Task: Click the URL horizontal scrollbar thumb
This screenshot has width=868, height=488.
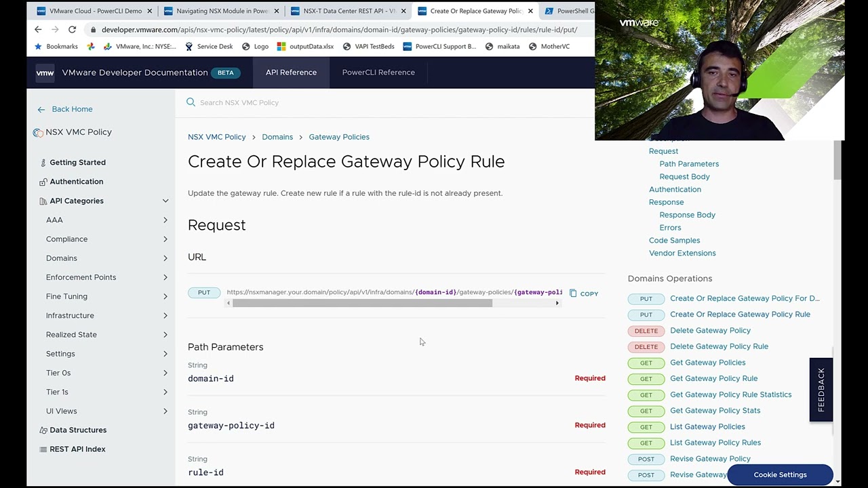Action: click(362, 303)
